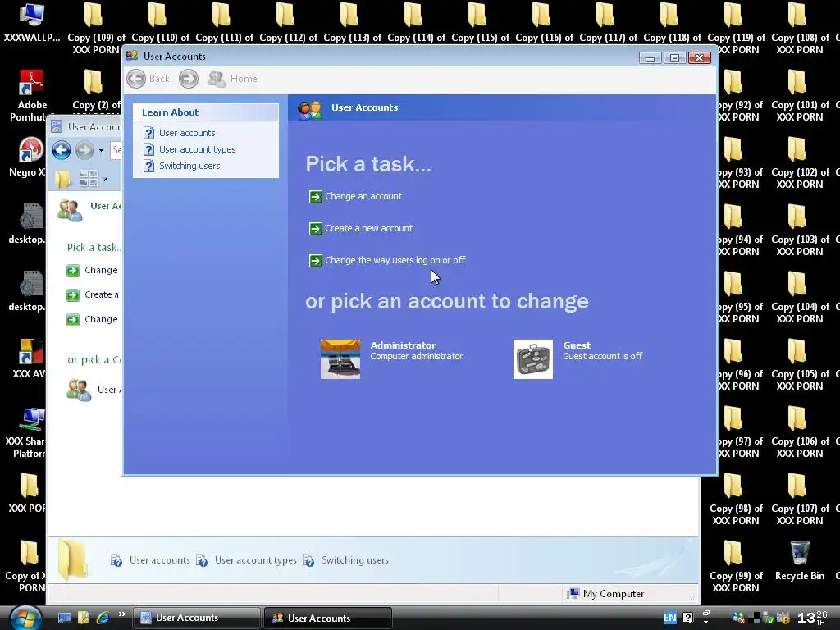840x630 pixels.
Task: Click help question icon in system tray
Action: click(x=688, y=618)
